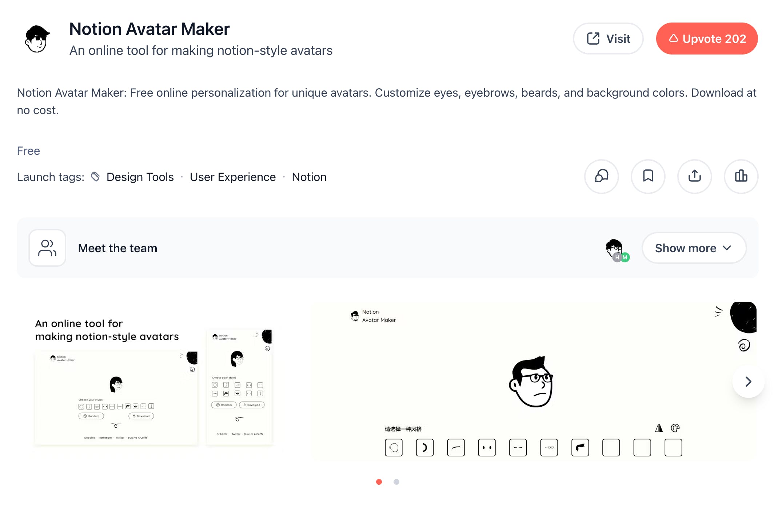Viewport: 774px width, 532px height.
Task: Switch to the second carousel slide dot
Action: [x=396, y=482]
